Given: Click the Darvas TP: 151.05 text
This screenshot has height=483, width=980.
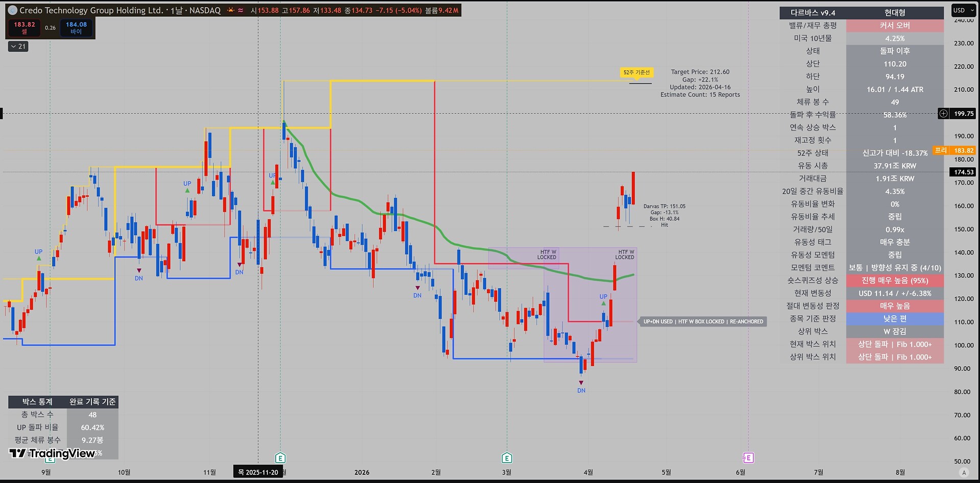Looking at the screenshot, I should [664, 207].
